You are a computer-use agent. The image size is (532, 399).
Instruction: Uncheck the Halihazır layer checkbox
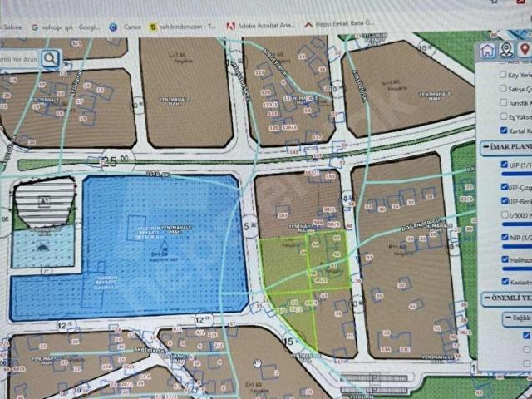coord(505,259)
